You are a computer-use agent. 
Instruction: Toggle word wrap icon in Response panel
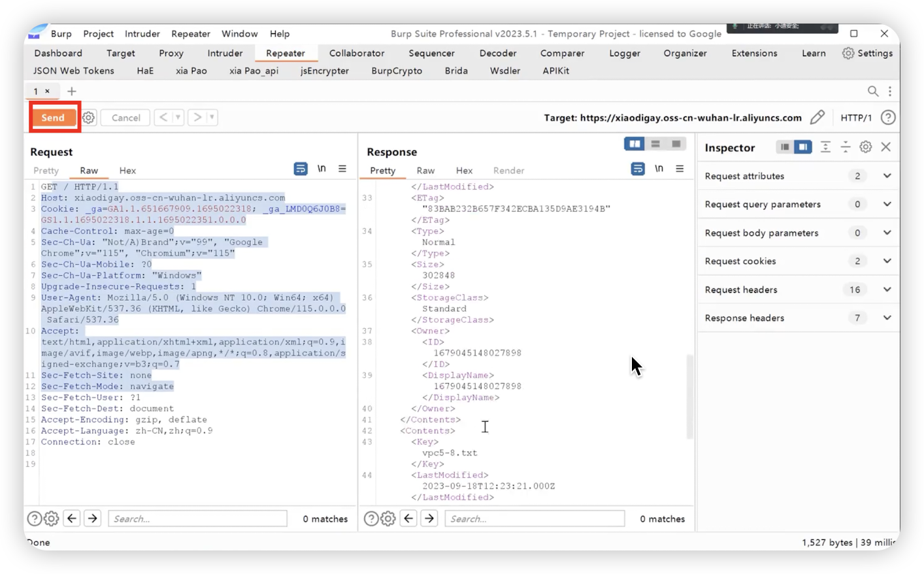638,169
